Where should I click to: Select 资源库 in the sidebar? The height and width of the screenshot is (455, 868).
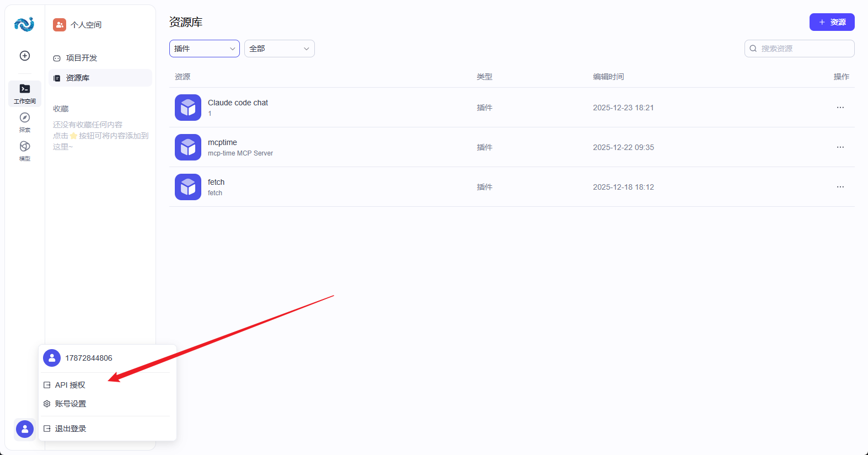click(78, 78)
